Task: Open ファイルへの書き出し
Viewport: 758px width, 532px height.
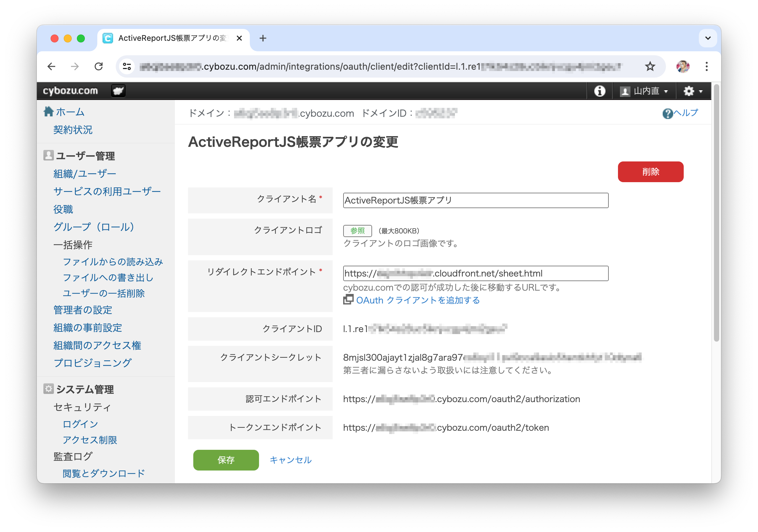Action: (x=108, y=278)
